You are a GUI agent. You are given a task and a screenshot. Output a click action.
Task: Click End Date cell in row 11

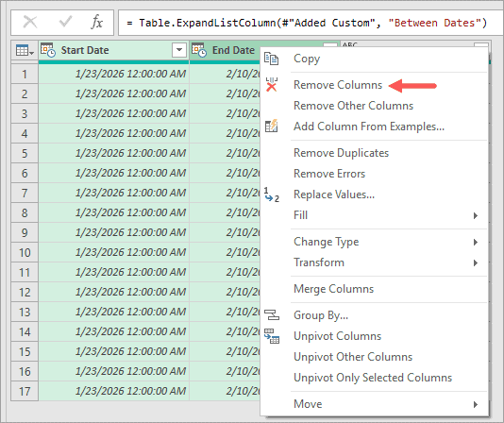pyautogui.click(x=225, y=273)
